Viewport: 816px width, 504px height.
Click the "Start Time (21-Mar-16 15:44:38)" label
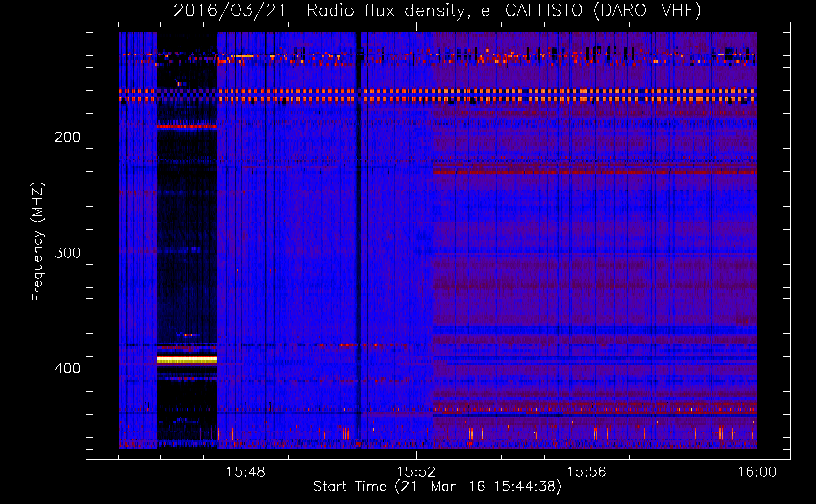tap(437, 487)
